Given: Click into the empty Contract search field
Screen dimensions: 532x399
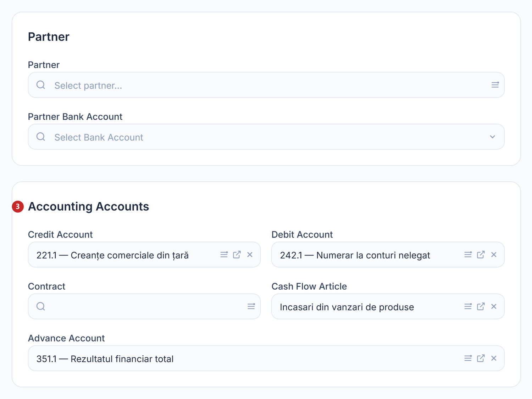Looking at the screenshot, I should click(x=144, y=306).
